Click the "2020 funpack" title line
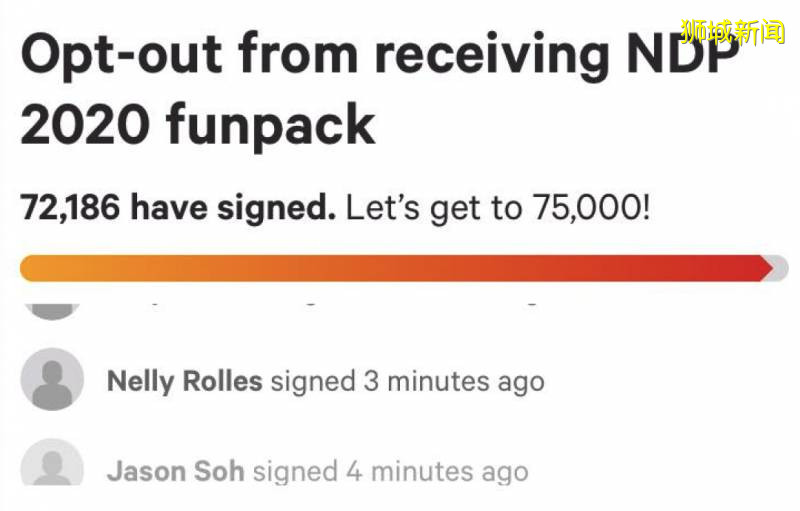800x511 pixels. 197,127
